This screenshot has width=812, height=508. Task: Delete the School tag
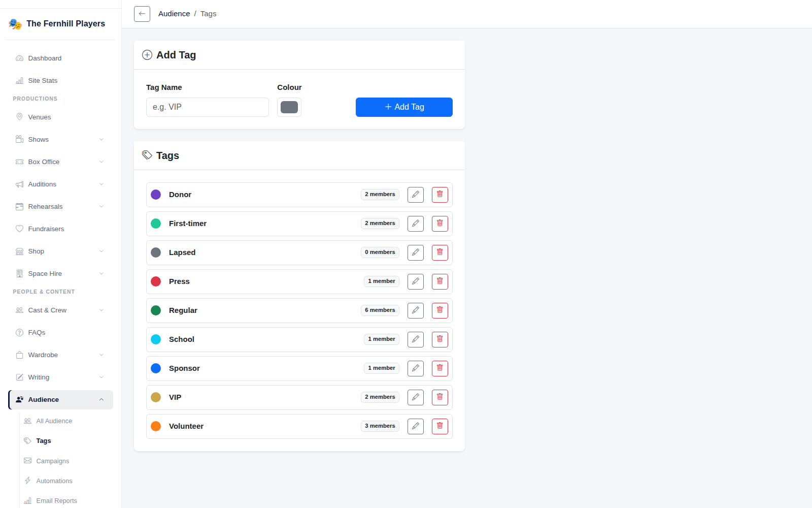440,339
